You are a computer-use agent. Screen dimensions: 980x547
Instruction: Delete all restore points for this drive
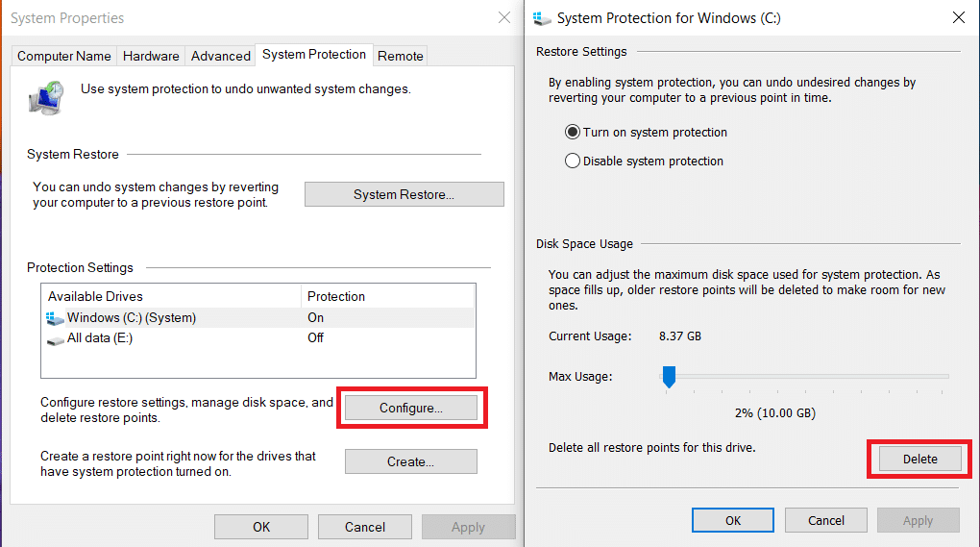tap(919, 459)
